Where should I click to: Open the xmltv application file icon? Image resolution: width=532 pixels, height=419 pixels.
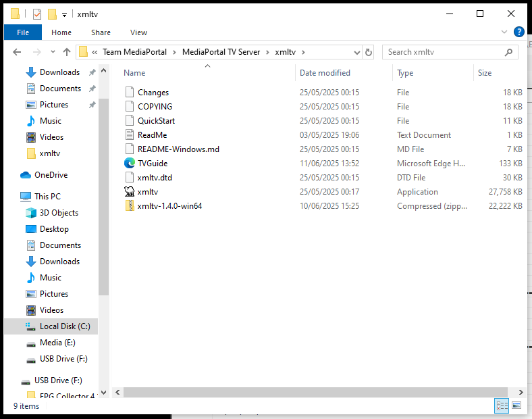click(130, 192)
